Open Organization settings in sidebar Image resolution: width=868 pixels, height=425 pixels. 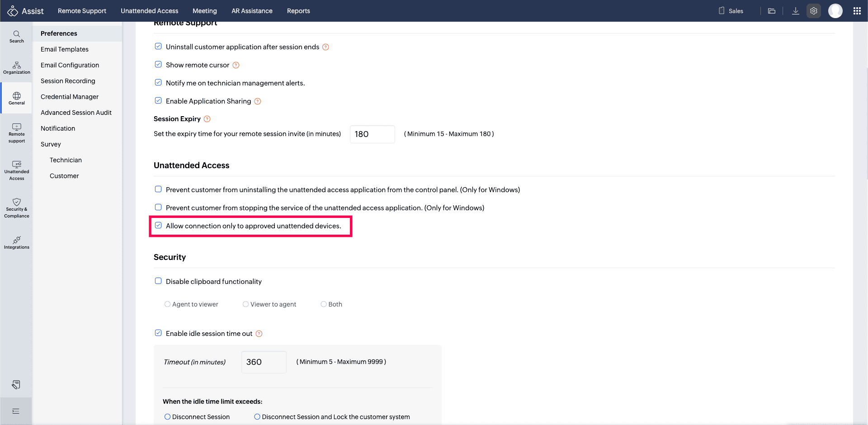16,68
